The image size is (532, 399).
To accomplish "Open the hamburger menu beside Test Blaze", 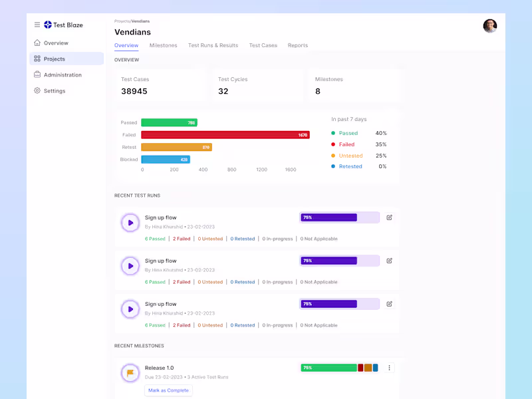I will pos(37,25).
